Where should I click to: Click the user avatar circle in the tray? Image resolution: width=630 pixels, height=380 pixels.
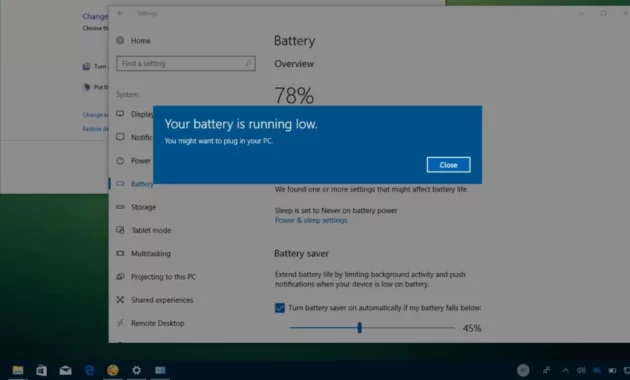pyautogui.click(x=523, y=370)
